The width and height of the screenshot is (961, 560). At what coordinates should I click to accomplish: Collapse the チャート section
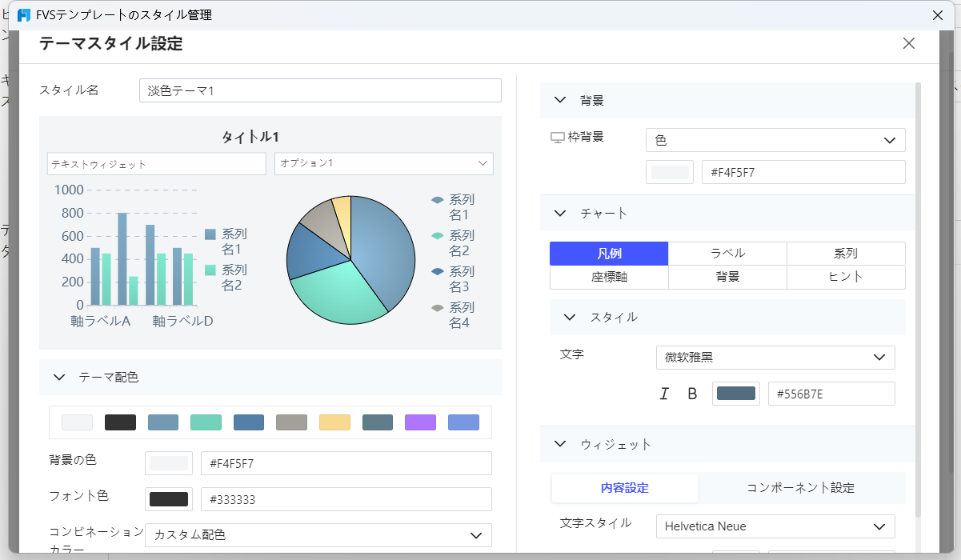click(560, 213)
